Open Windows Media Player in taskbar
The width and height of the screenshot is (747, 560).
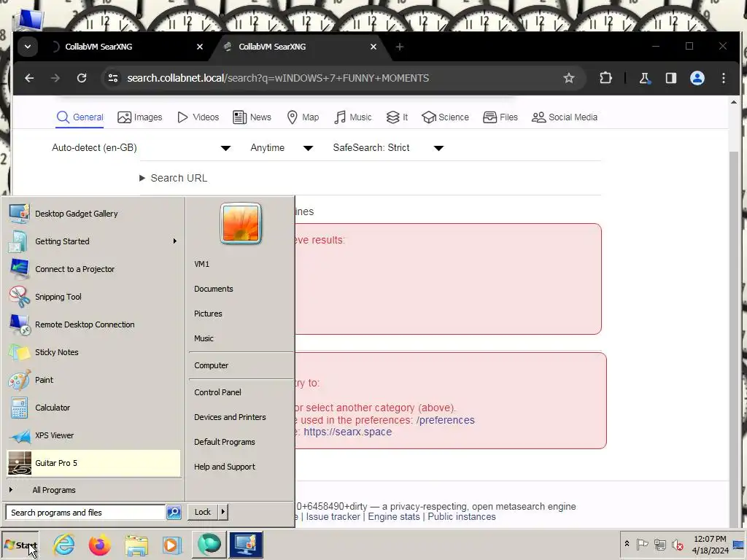(x=171, y=545)
